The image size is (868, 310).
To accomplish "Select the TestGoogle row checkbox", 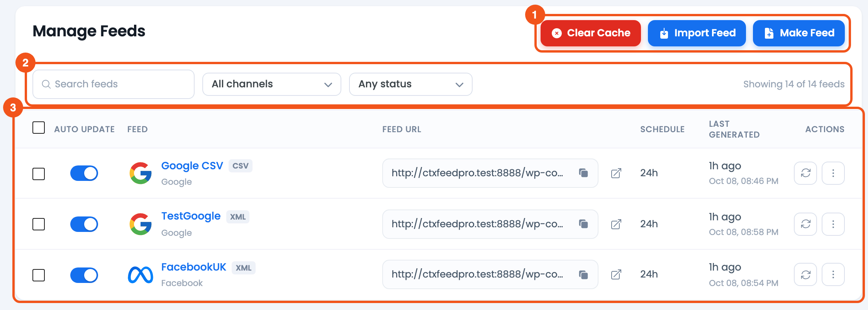I will tap(39, 224).
